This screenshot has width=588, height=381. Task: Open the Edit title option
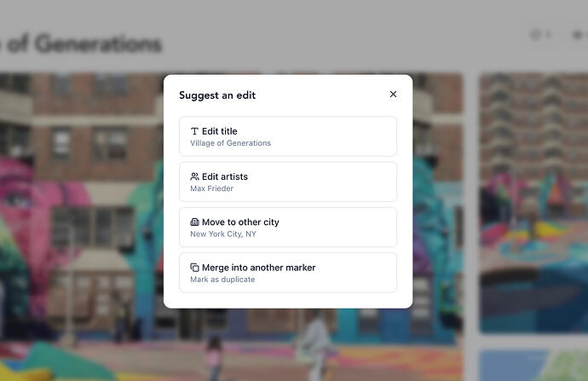click(288, 136)
